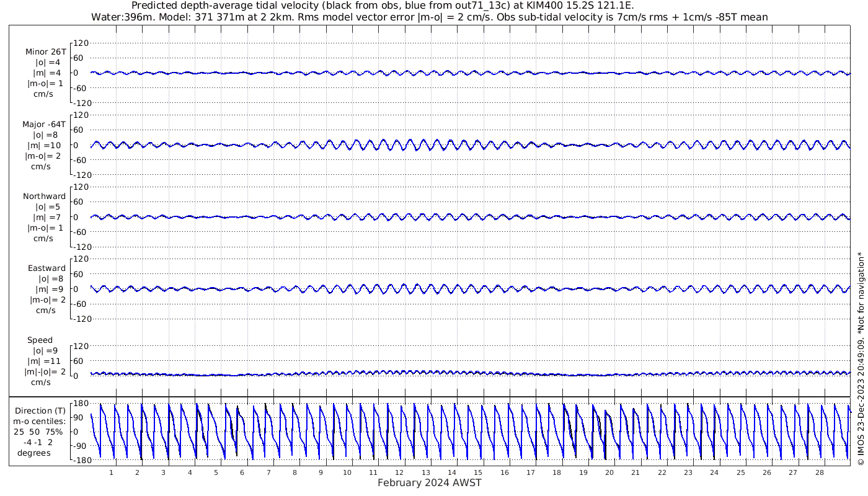This screenshot has height=496, width=868.
Task: Select the "Major -64T" panel label
Action: pos(44,125)
